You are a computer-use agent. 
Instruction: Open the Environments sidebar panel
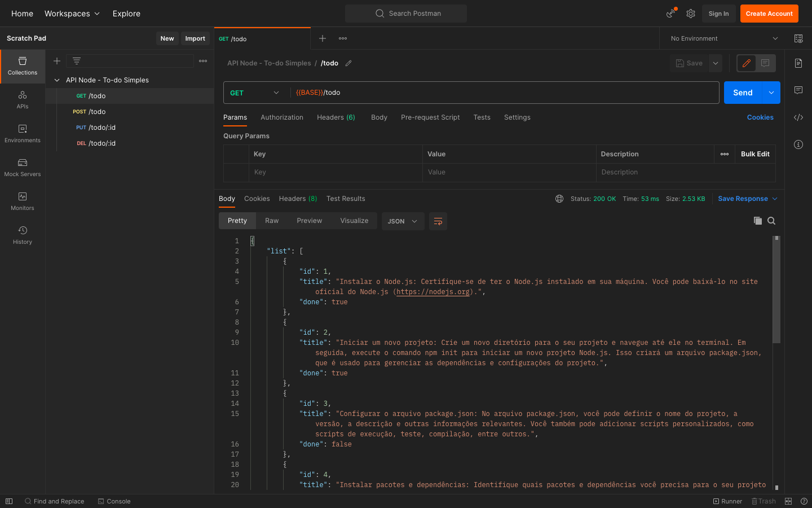coord(23,134)
